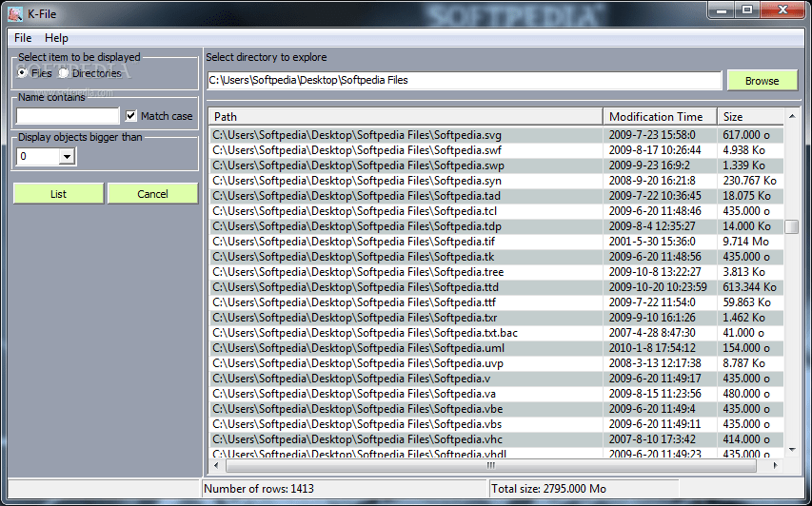Click the Browse button

762,81
